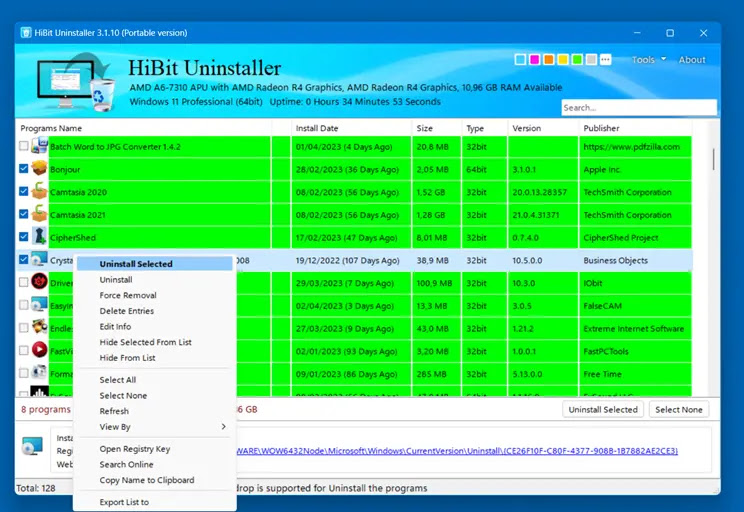Pick the magenta theme swatch
The image size is (744, 512).
(x=534, y=59)
